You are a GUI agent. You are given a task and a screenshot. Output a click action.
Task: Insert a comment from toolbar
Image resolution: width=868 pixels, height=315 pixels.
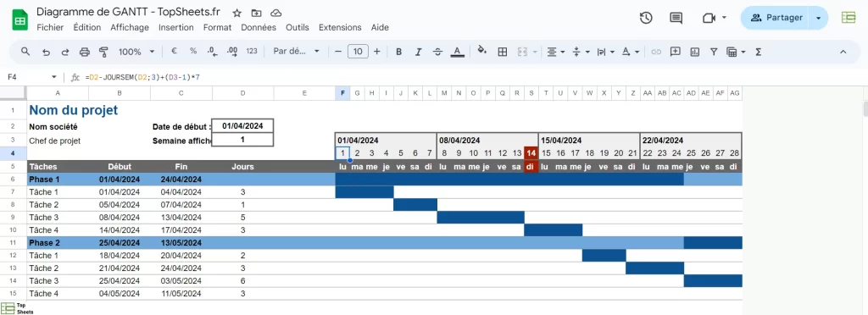point(675,52)
